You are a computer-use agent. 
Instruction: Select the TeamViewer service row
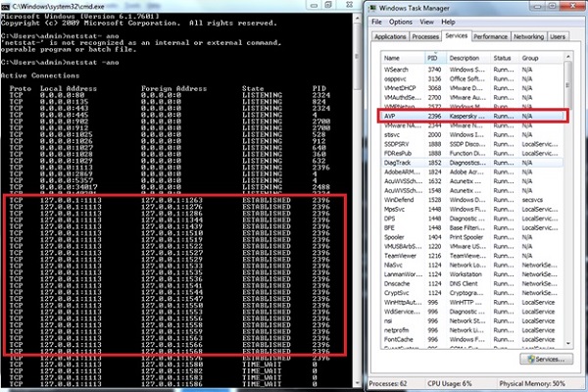point(472,256)
